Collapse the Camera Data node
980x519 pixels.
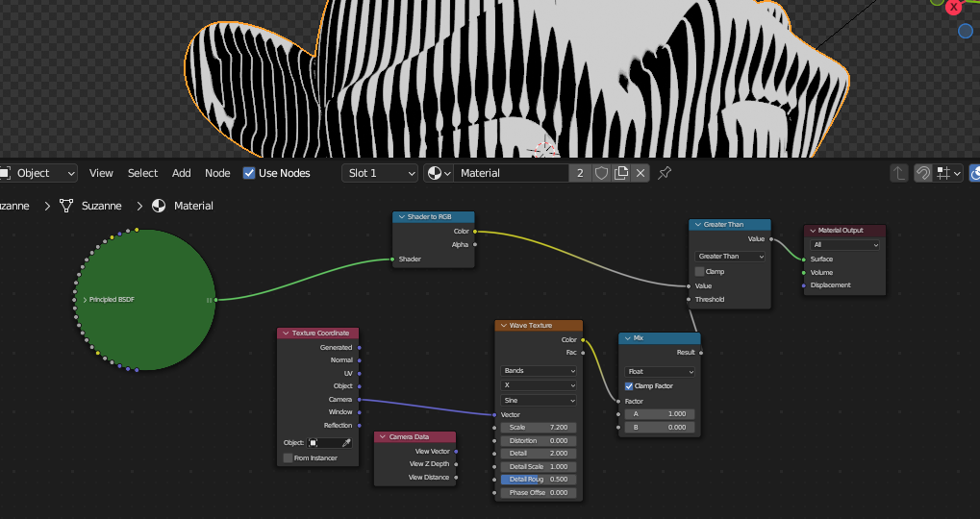(x=383, y=436)
